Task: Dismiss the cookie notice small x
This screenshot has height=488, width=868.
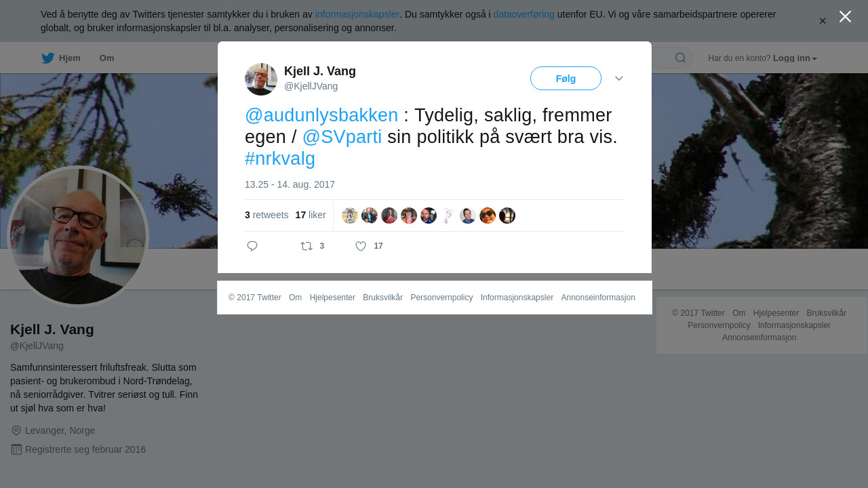Action: pyautogui.click(x=823, y=21)
